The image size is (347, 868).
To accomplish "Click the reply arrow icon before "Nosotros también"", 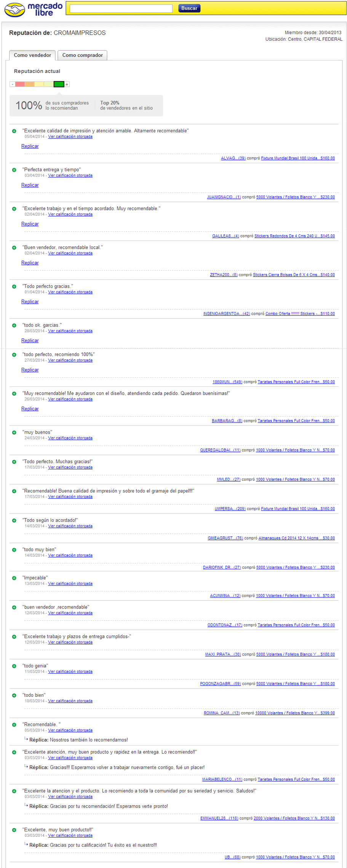I will [x=26, y=739].
